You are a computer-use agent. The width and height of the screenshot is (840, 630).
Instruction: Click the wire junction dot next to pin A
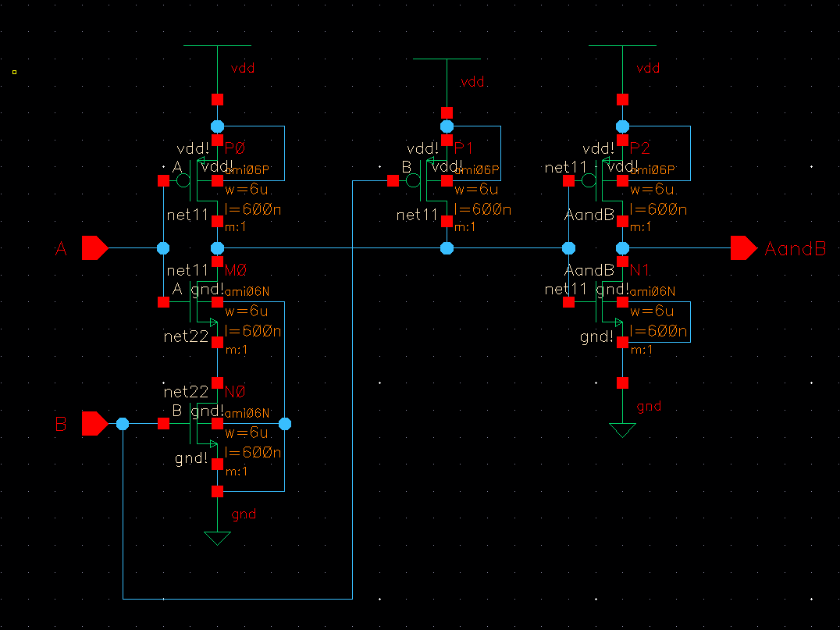tap(163, 248)
